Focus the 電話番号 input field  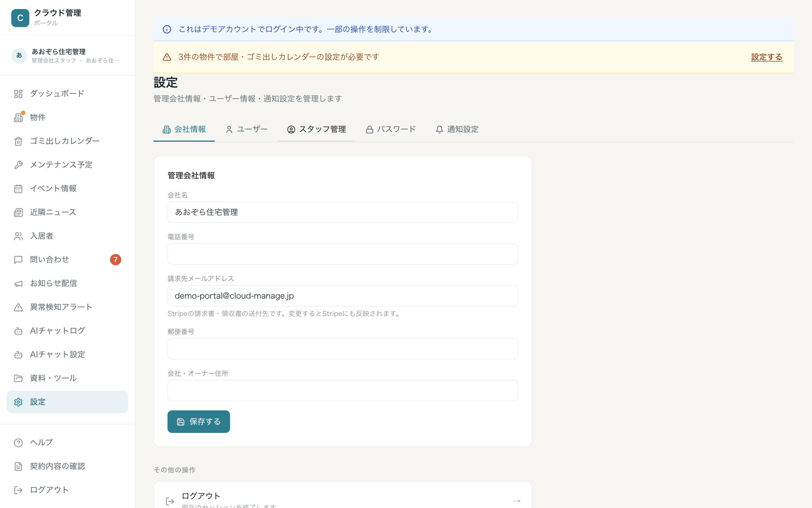343,254
